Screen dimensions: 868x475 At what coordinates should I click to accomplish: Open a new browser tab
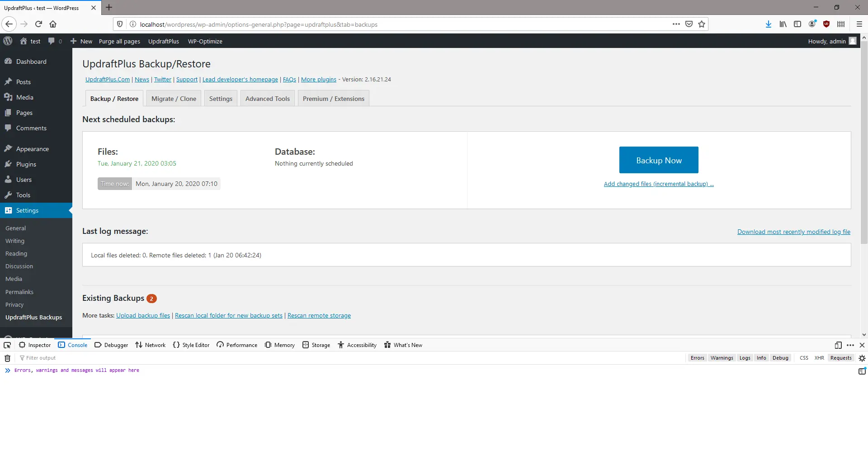(109, 8)
